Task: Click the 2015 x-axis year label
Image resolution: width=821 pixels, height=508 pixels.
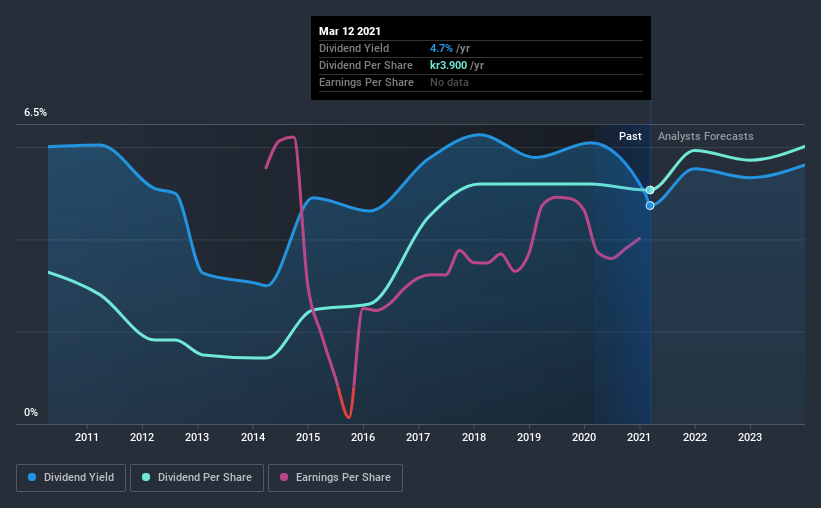Action: click(x=308, y=437)
